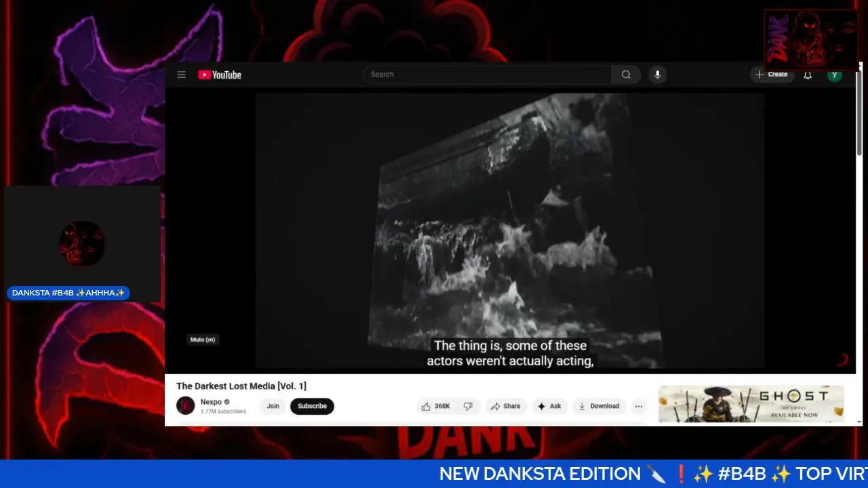Start voice search with microphone icon

pos(657,75)
